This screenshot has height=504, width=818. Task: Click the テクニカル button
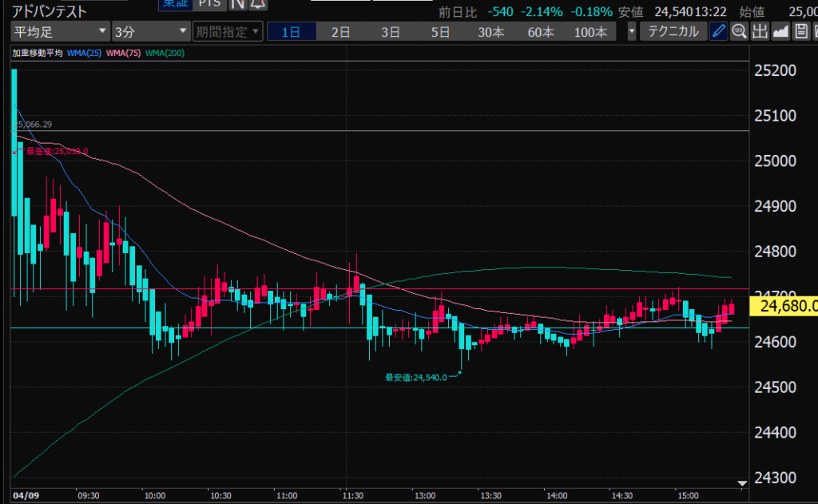(x=673, y=32)
